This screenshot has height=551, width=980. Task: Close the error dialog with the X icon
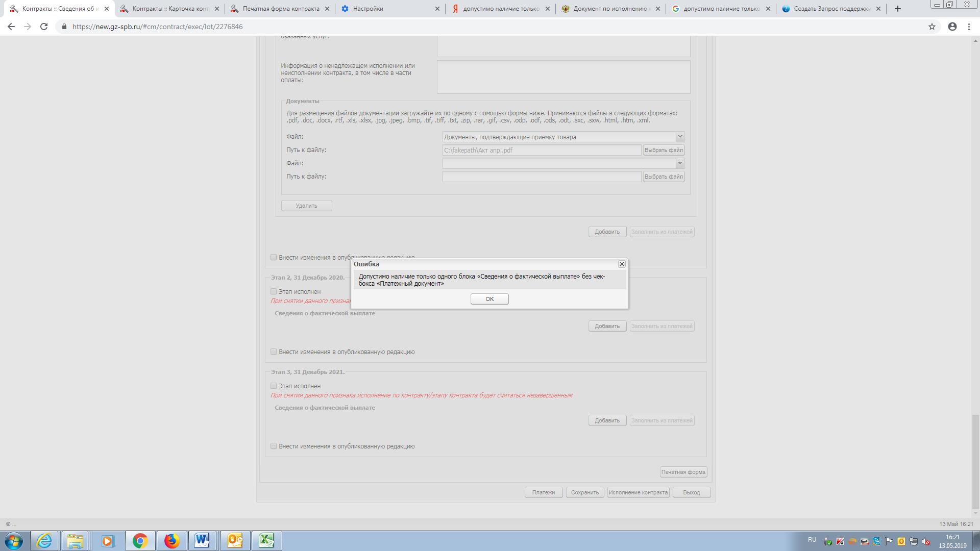coord(622,264)
